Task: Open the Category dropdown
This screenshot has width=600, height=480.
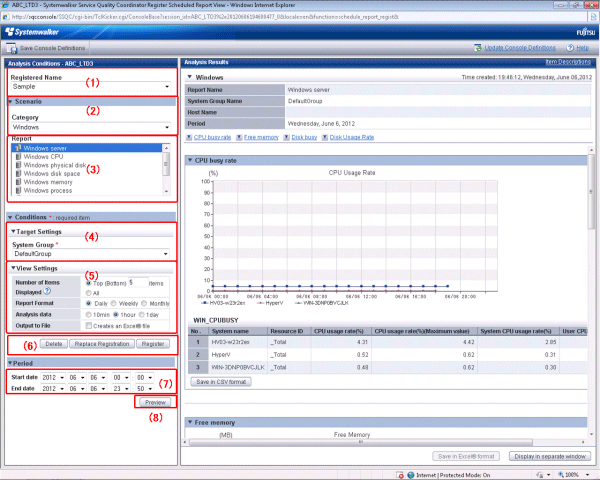Action: point(91,127)
